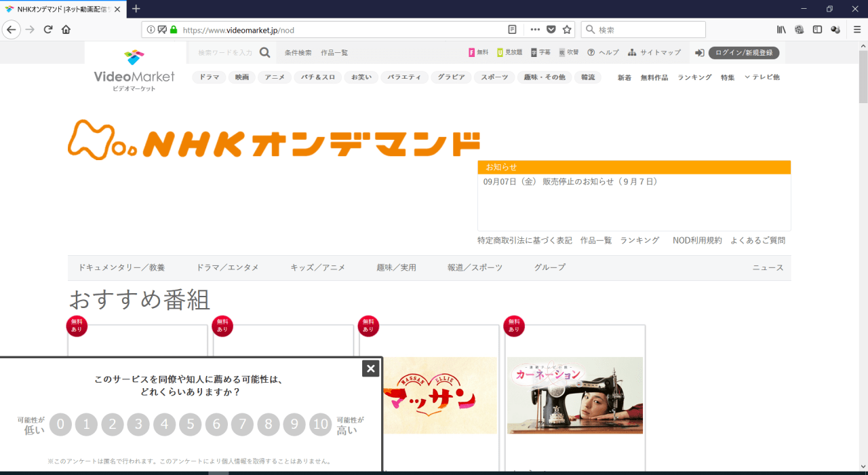The width and height of the screenshot is (868, 475).
Task: Open the よくあるご質問 FAQ link
Action: point(757,240)
